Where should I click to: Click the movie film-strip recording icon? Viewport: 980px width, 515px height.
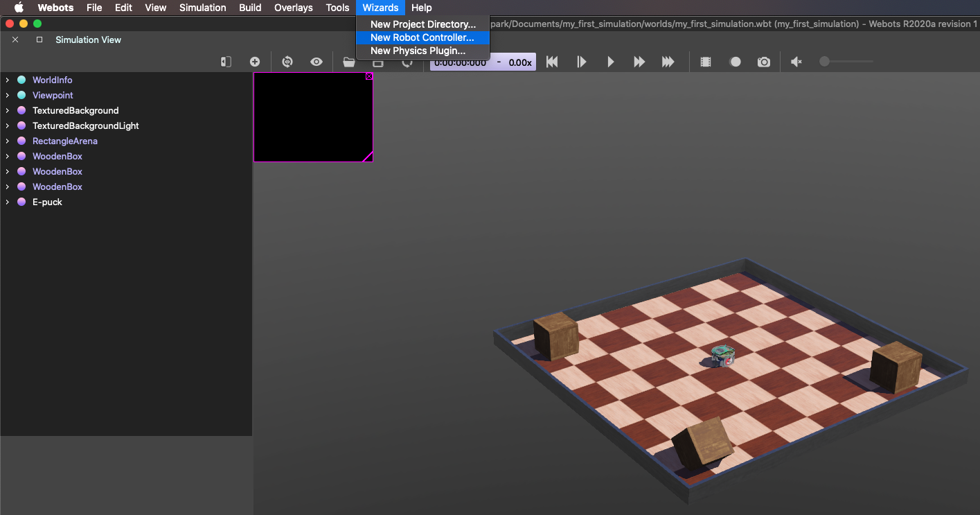coord(706,62)
